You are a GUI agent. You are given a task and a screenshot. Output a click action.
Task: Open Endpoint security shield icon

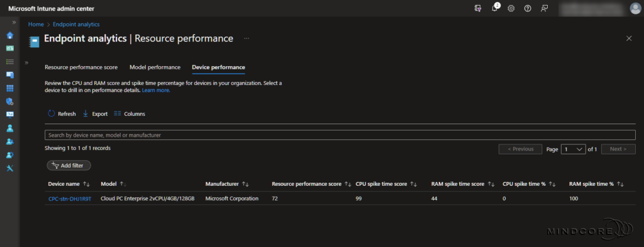pos(10,101)
